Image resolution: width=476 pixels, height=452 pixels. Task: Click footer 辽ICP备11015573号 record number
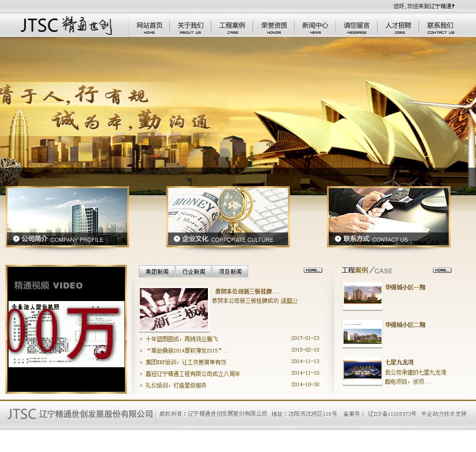pyautogui.click(x=392, y=414)
